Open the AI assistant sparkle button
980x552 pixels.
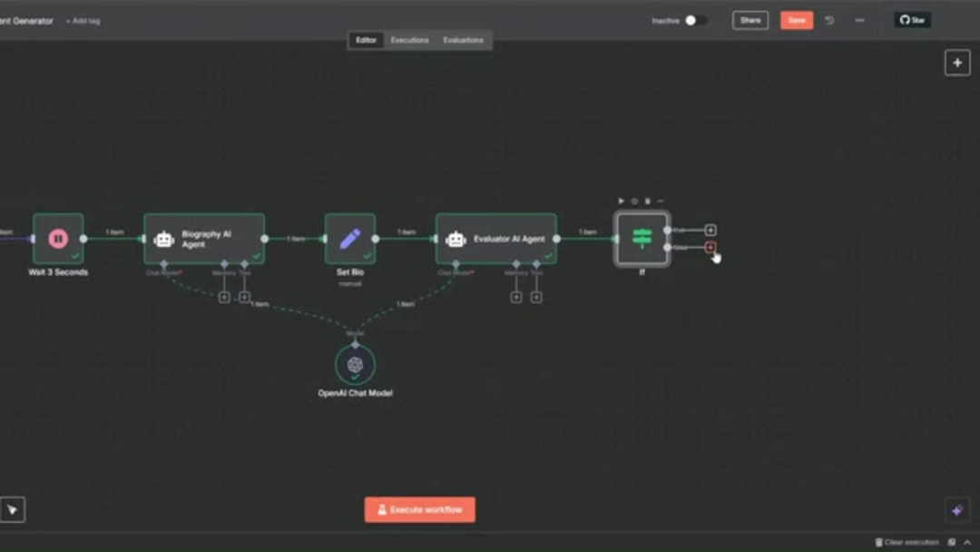[956, 510]
